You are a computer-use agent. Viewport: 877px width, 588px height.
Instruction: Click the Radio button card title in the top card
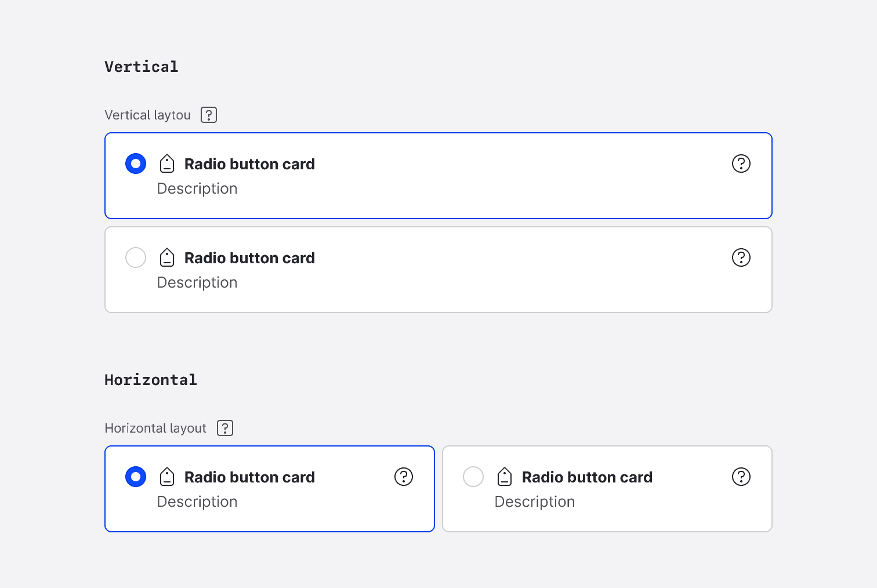pyautogui.click(x=249, y=164)
